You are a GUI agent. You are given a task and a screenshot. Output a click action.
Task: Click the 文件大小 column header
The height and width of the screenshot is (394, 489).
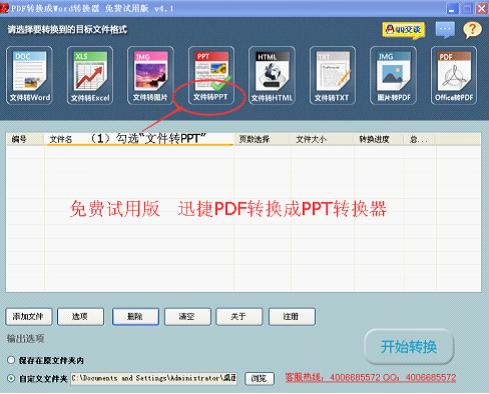point(322,139)
